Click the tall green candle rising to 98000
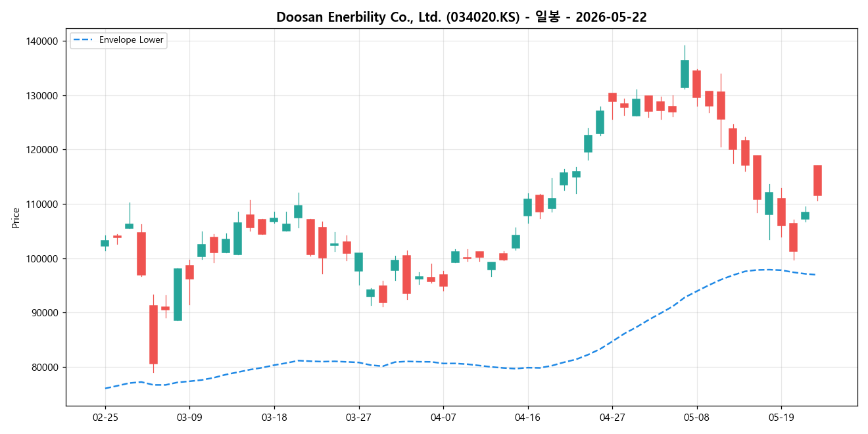Viewport: 868px width, 434px height. 178,295
